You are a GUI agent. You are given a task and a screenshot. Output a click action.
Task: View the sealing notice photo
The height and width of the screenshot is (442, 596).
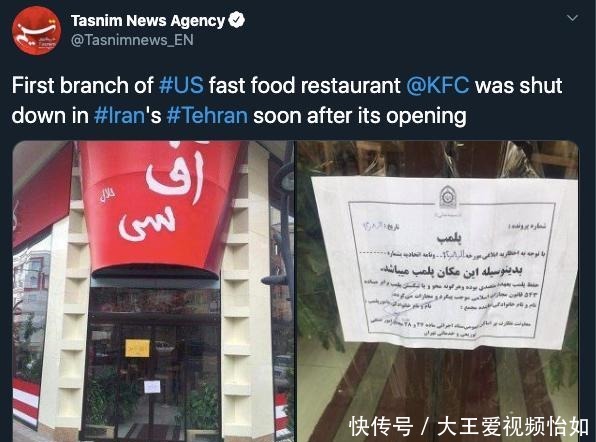tap(438, 291)
